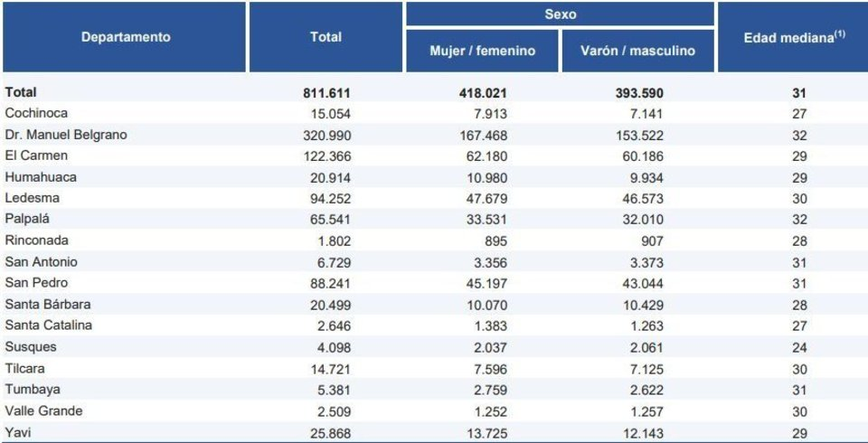Click Susques median age value 24
This screenshot has width=868, height=443.
point(797,347)
